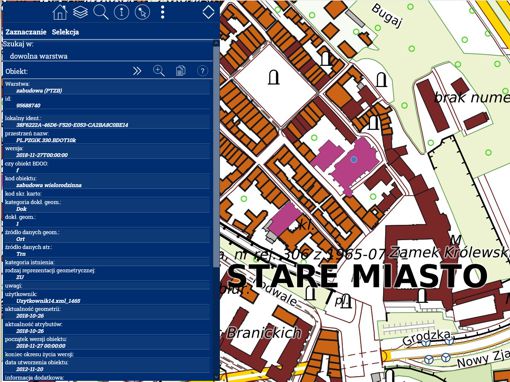Zoom to object with the plus magnifier

tap(158, 71)
